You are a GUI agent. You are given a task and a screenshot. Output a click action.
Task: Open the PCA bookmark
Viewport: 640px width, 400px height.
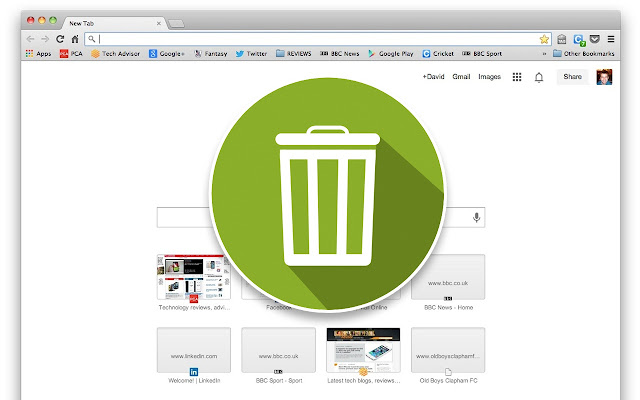71,53
